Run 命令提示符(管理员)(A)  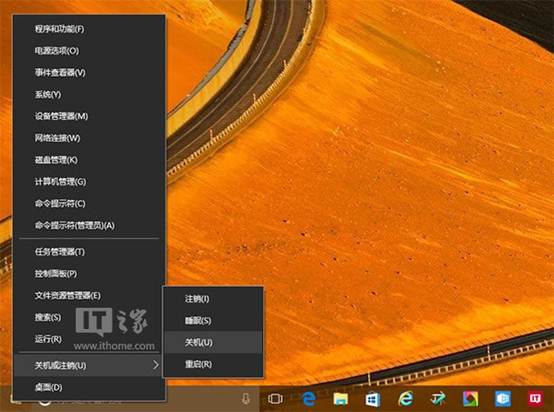point(89,225)
